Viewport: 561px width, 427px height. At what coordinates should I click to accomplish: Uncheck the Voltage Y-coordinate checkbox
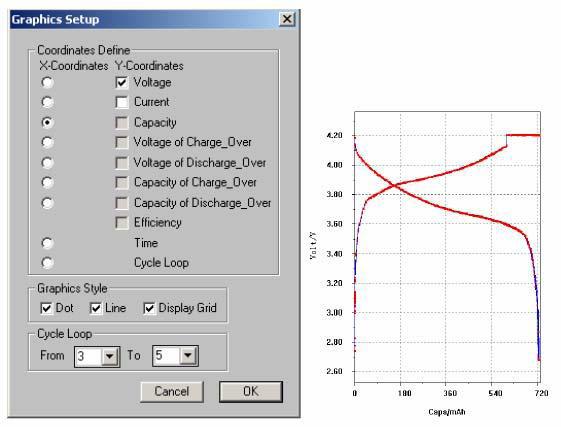click(122, 82)
